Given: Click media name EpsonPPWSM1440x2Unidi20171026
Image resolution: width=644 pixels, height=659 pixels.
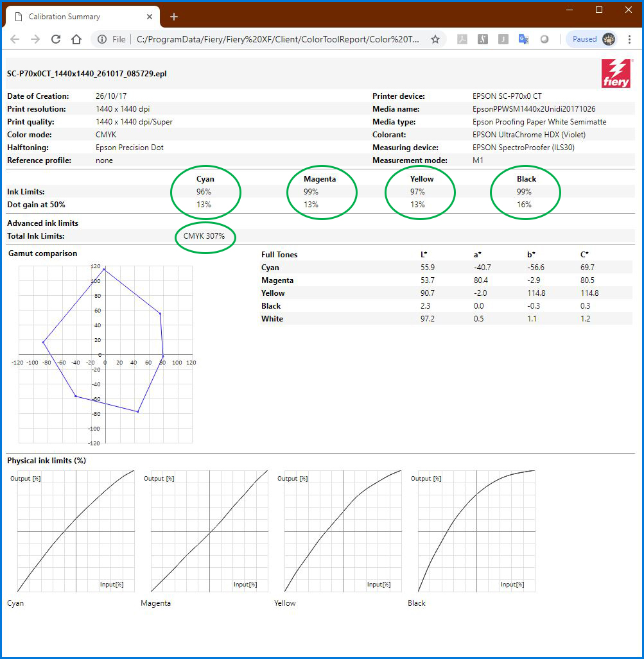Looking at the screenshot, I should (534, 109).
